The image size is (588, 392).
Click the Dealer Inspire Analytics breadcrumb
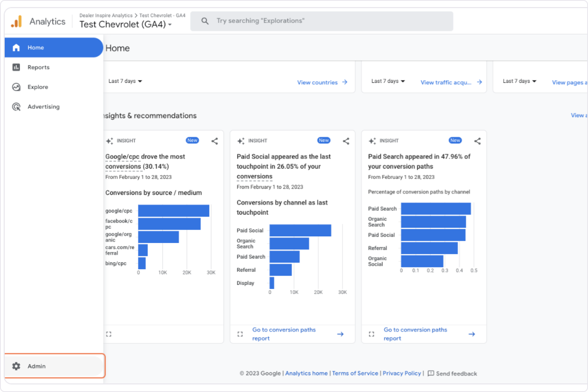106,16
